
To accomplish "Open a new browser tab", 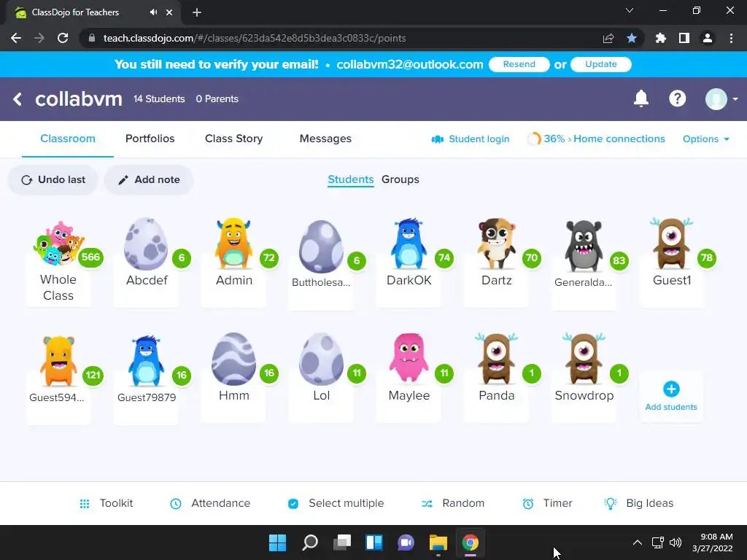I will [x=197, y=12].
